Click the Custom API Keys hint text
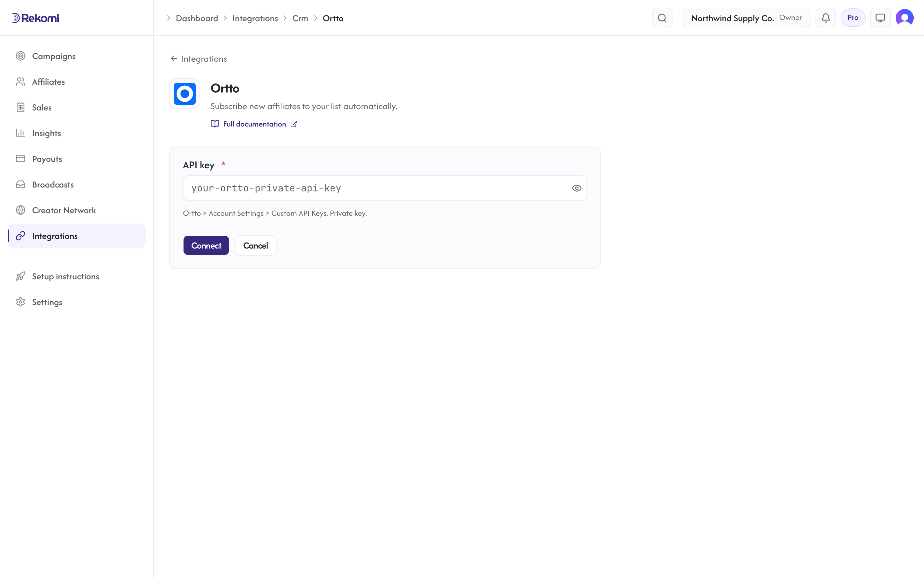The width and height of the screenshot is (924, 578). click(x=275, y=213)
